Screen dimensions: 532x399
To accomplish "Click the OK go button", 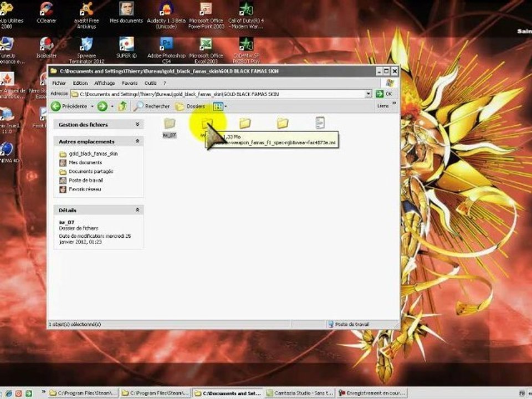I will [384, 94].
